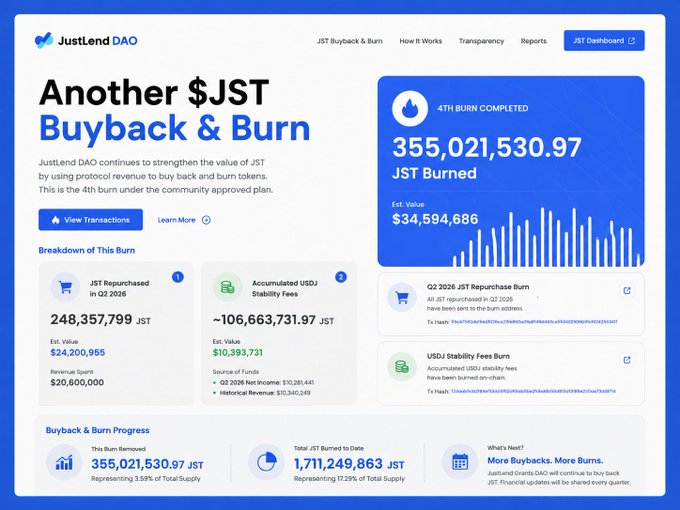Viewport: 680px width, 510px height.
Task: Open Tx Hash link under USDJ Stability Fees Burn
Action: point(533,391)
